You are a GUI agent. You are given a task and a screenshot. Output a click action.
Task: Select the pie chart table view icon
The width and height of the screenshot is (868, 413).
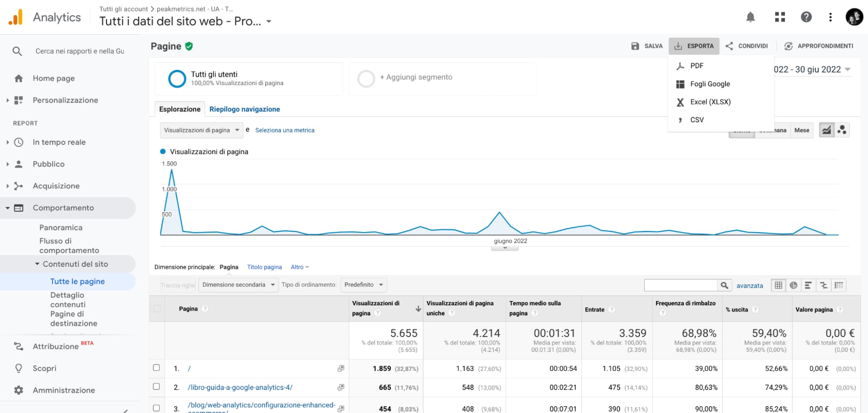(x=793, y=285)
